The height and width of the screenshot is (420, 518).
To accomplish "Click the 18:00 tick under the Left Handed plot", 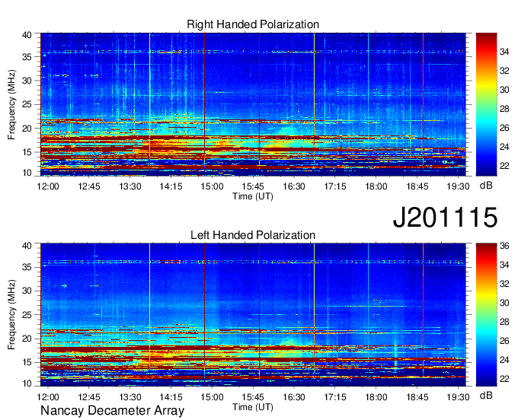I will [x=376, y=397].
